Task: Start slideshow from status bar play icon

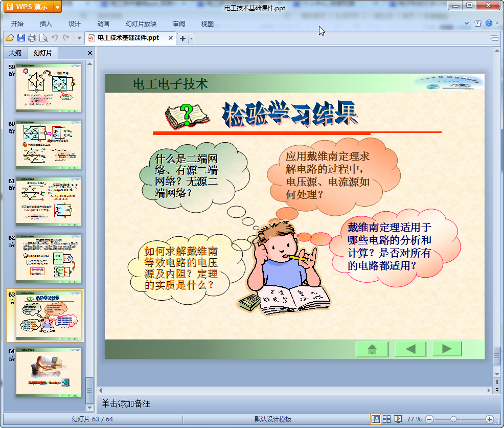Action: [398, 419]
